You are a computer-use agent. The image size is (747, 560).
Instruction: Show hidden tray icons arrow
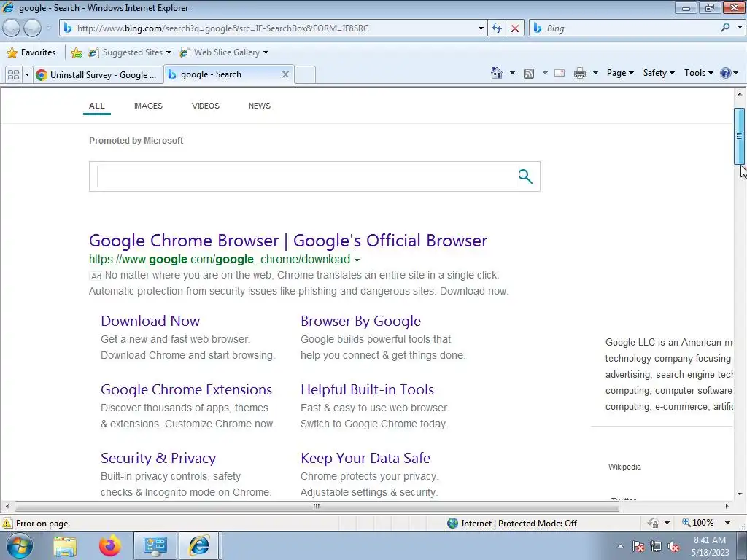pyautogui.click(x=620, y=546)
